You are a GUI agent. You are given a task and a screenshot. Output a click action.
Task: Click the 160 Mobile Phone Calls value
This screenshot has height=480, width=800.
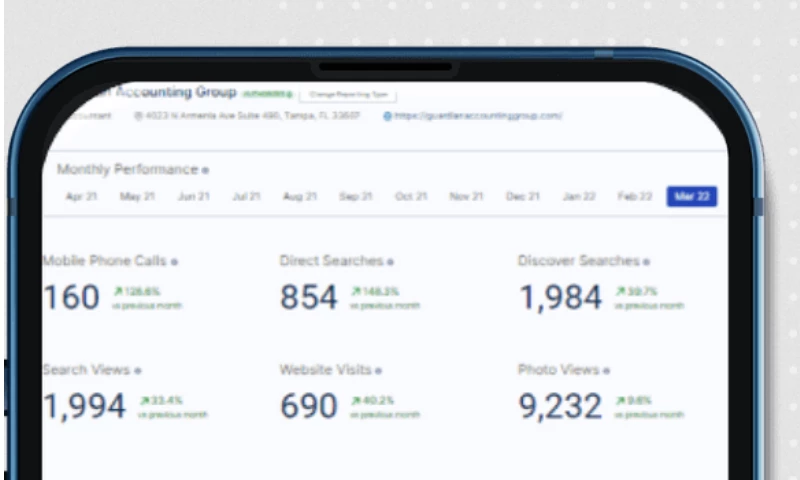coord(71,297)
